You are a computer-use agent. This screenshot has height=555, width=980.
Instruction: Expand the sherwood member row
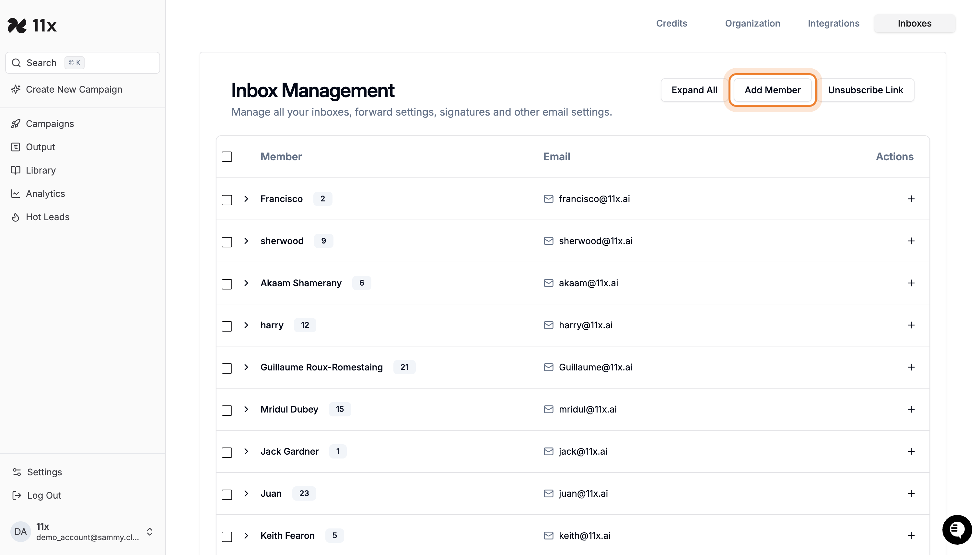click(246, 241)
